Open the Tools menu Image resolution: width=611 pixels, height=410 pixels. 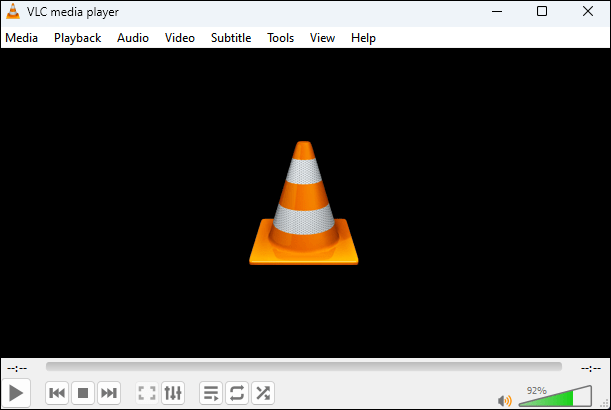281,38
